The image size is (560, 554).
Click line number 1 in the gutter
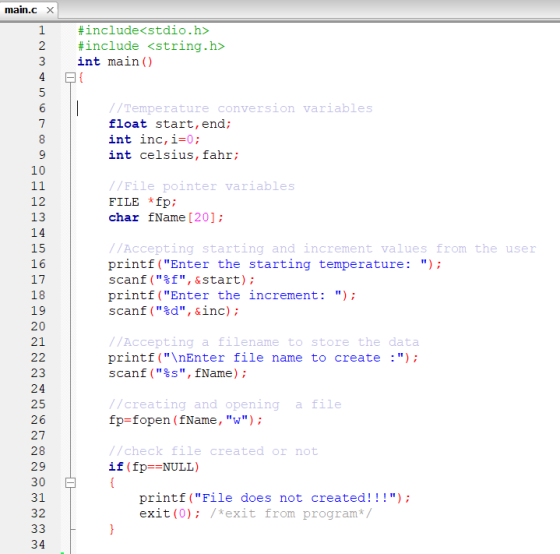42,30
